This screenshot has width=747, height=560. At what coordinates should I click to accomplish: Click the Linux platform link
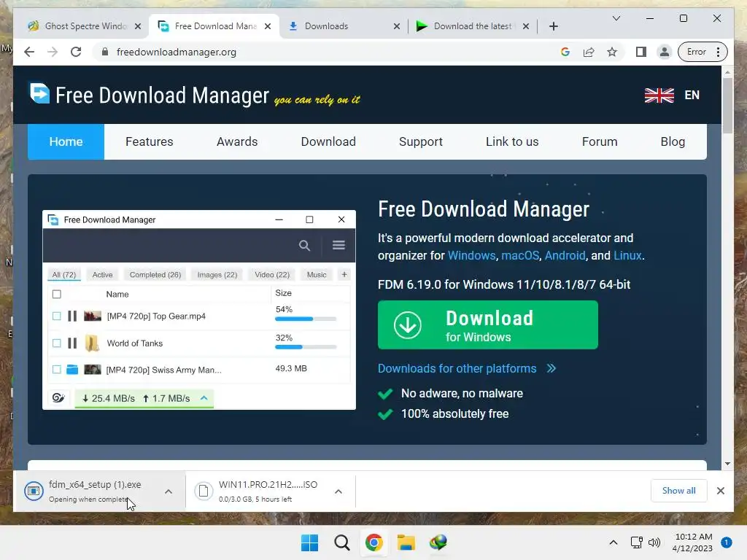coord(627,255)
